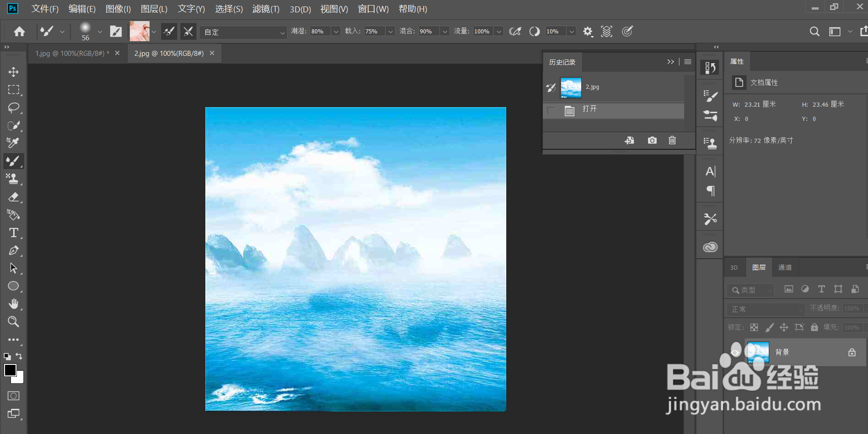
Task: Open the smoothing percentage dropdown arrow
Action: coord(571,31)
